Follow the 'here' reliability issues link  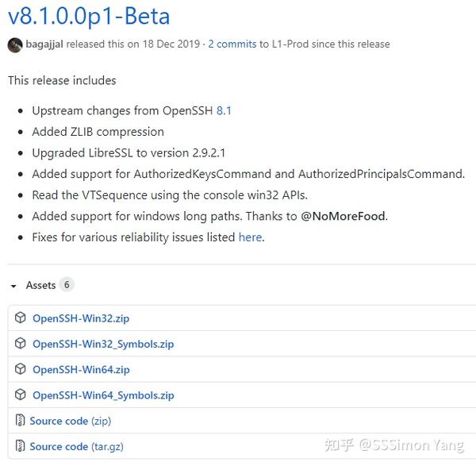pos(250,237)
